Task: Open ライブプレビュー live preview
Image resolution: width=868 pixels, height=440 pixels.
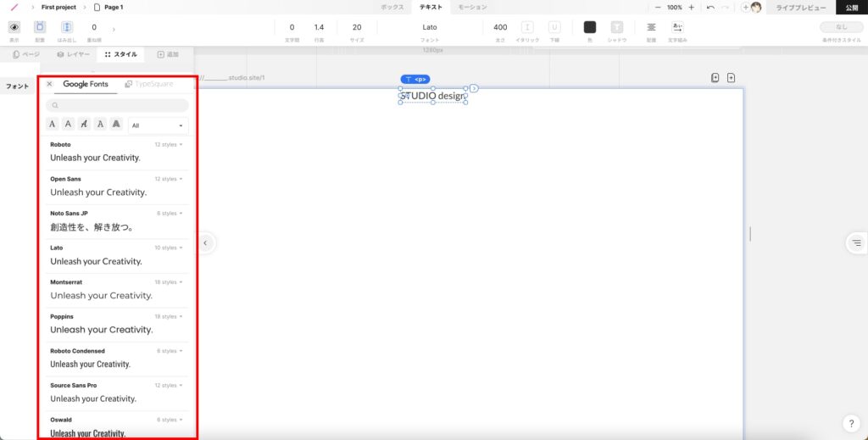Action: click(801, 7)
